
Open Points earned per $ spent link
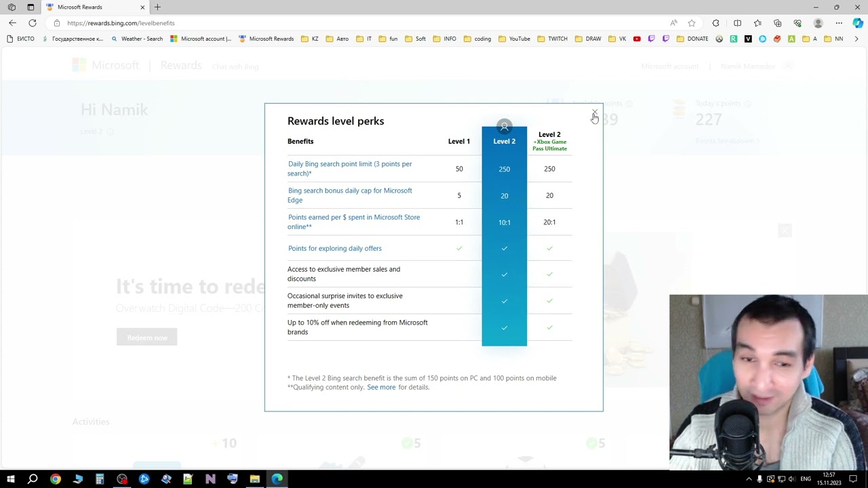353,222
